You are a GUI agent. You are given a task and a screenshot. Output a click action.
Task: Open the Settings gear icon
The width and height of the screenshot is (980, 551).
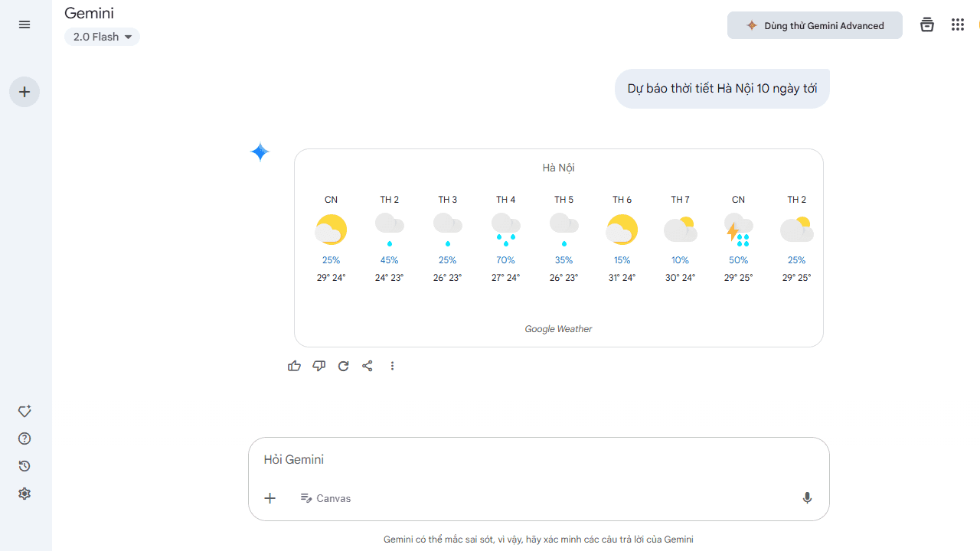coord(24,494)
